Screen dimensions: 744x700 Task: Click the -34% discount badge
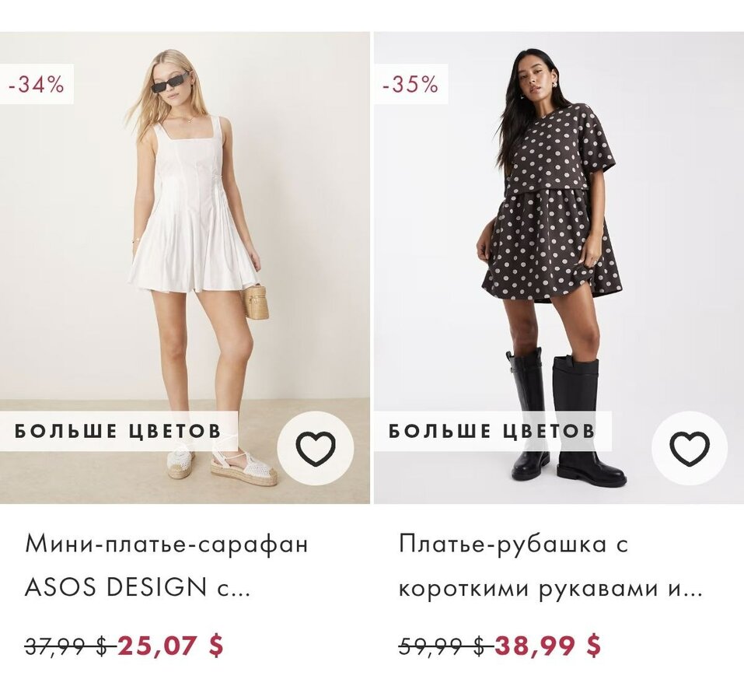(x=36, y=84)
